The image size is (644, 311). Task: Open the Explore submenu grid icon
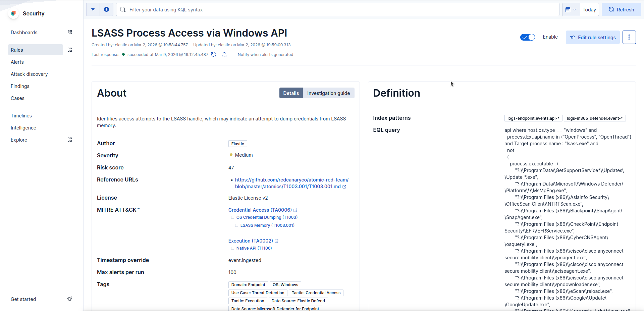pos(70,140)
